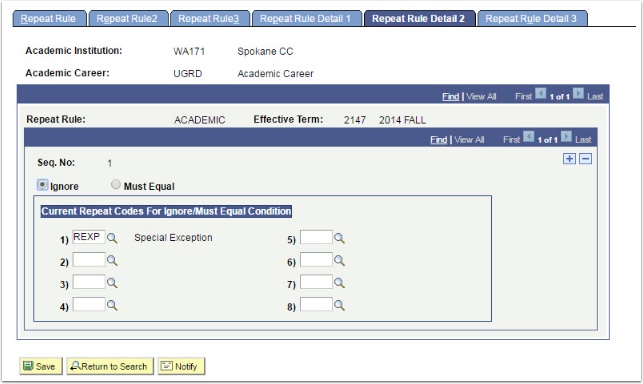Click the 2014 FALL term text
This screenshot has height=384, width=643.
(402, 120)
